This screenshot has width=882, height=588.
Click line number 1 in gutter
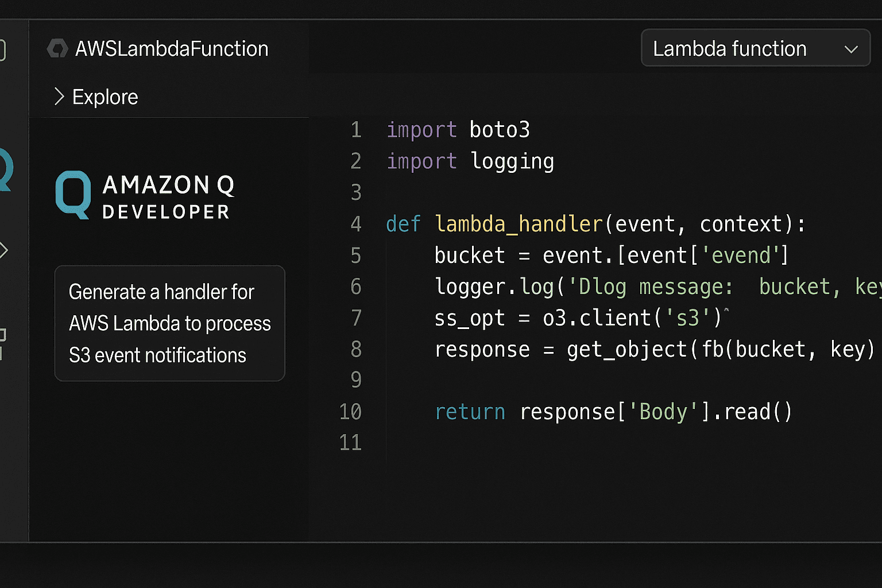point(356,130)
